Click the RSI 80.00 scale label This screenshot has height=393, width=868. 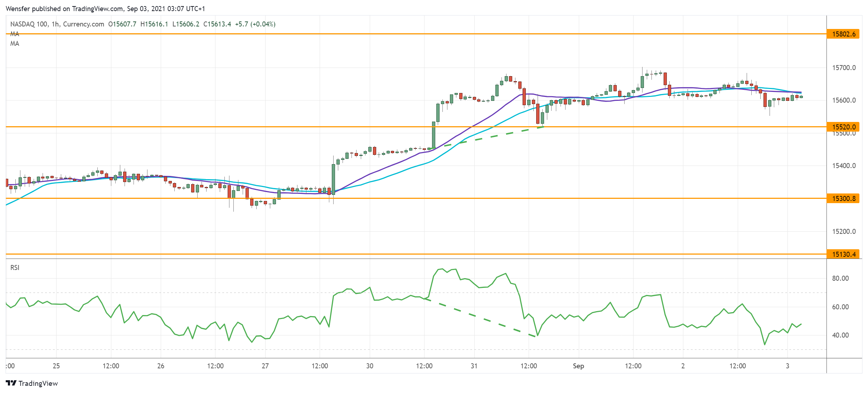(840, 278)
